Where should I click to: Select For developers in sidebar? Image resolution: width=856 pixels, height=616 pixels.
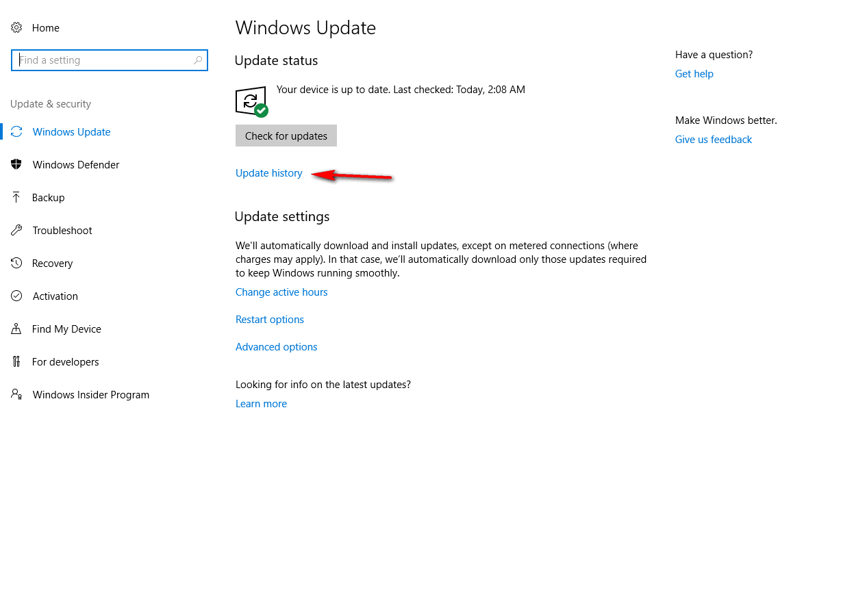[66, 362]
